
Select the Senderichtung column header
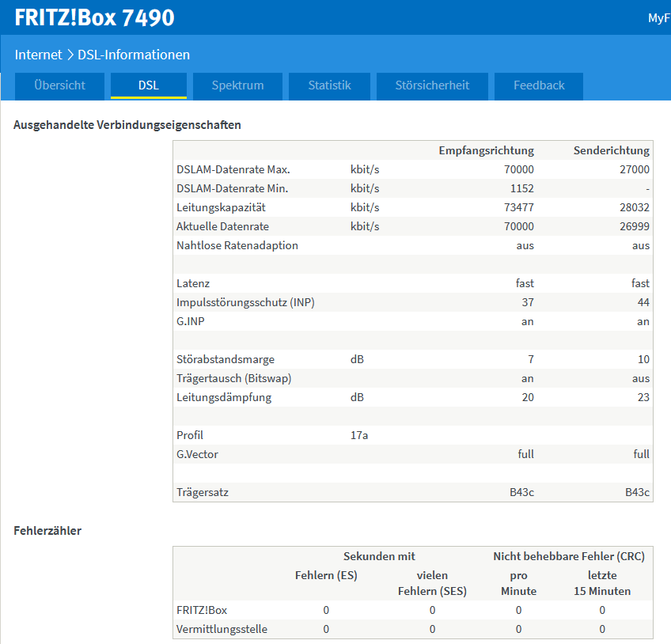[612, 150]
